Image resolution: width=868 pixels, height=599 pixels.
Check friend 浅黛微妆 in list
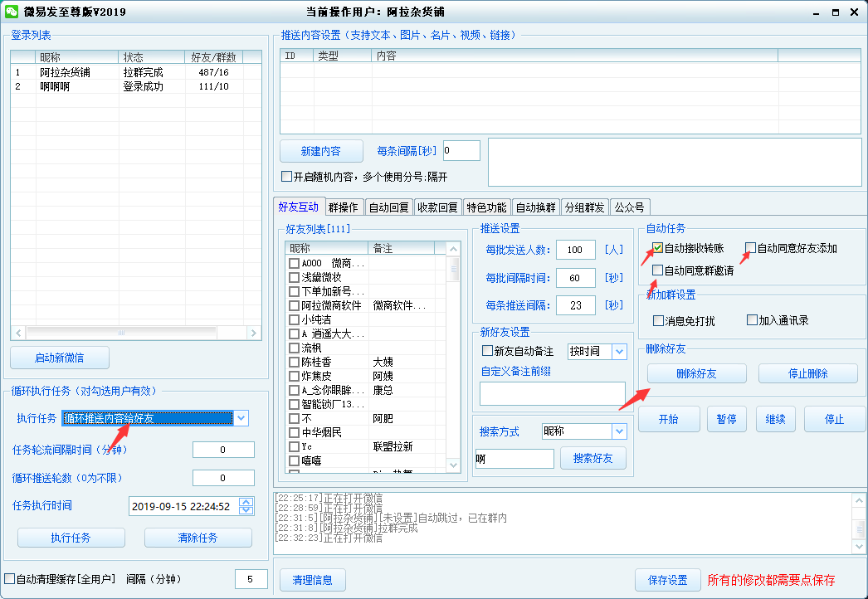coord(295,277)
